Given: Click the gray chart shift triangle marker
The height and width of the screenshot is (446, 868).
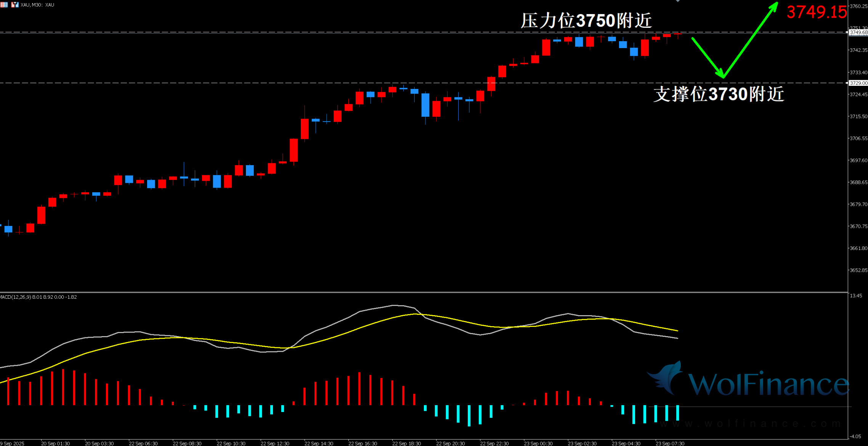Looking at the screenshot, I should coord(678,1).
